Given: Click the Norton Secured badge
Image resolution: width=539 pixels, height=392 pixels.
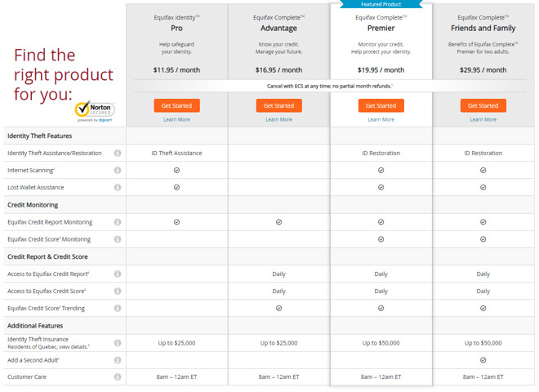Looking at the screenshot, I should (94, 110).
